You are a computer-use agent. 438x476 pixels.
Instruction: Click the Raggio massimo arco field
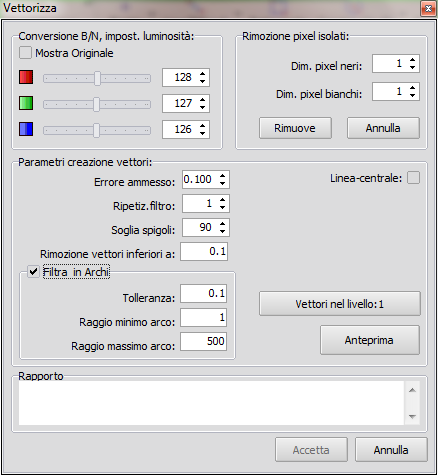204,341
